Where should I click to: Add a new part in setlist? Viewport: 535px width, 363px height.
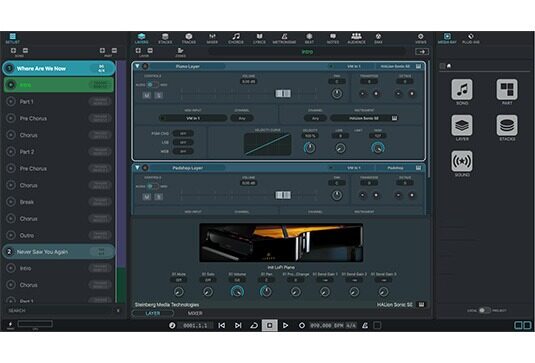click(102, 50)
